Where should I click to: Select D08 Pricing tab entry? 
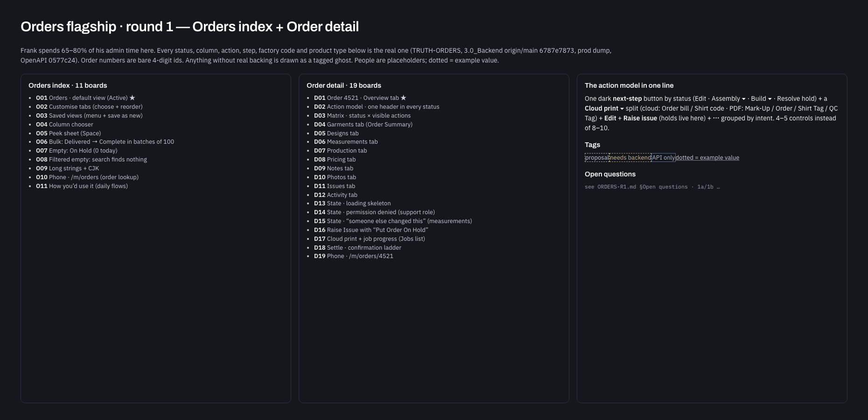(x=335, y=160)
